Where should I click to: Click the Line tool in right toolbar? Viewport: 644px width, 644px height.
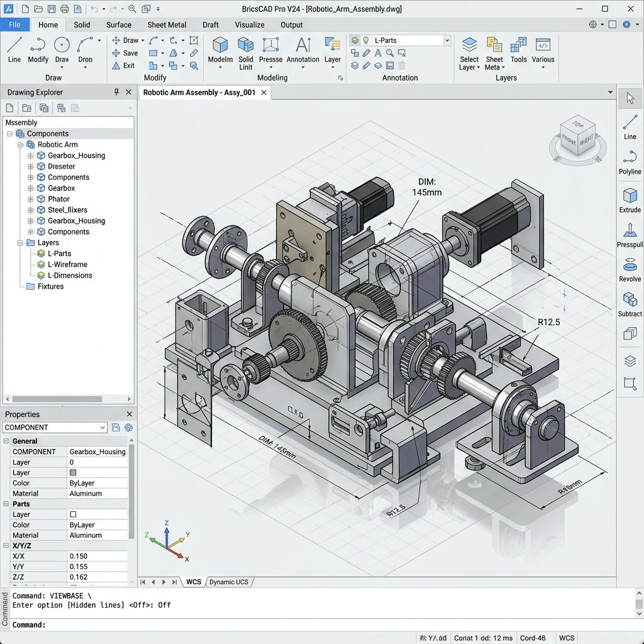tap(630, 127)
